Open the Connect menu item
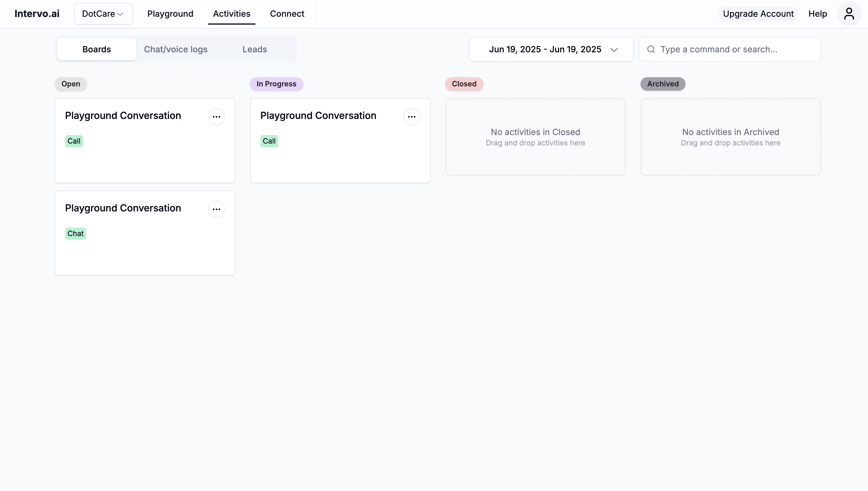Screen dimensions: 868x491 pyautogui.click(x=287, y=14)
